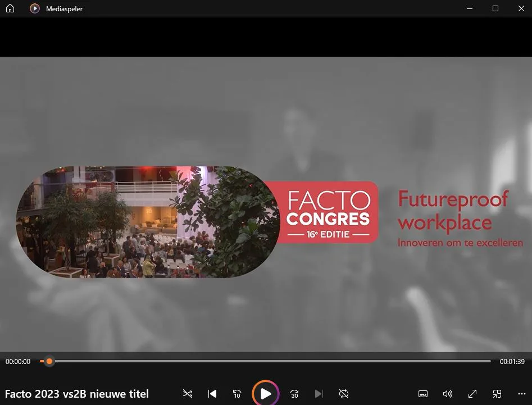Click the video frame to toggle playback
This screenshot has height=405, width=532.
pos(266,204)
